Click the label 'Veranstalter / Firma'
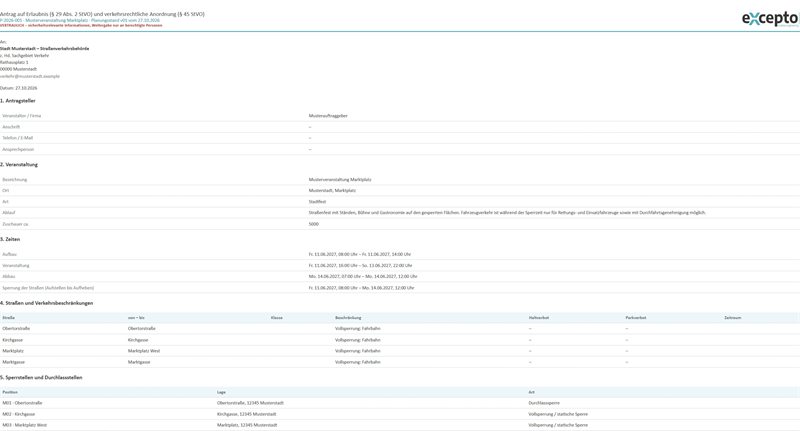The height and width of the screenshot is (431, 800). [21, 116]
